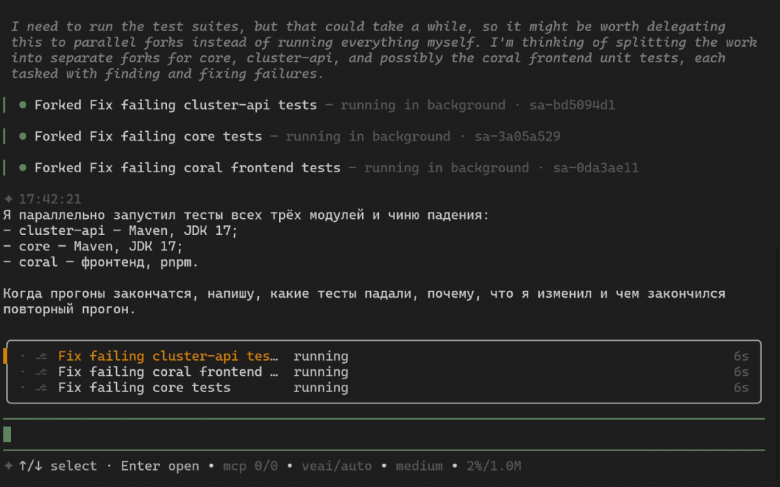Click the 'running' status of coral frontend task

point(321,372)
